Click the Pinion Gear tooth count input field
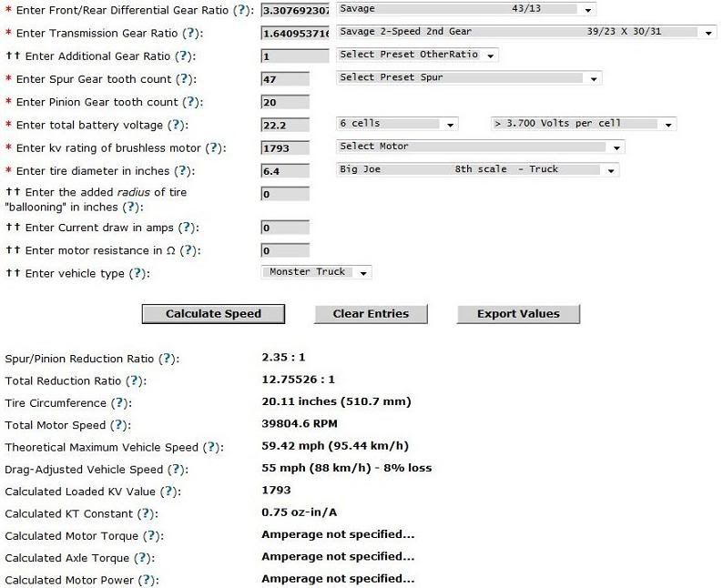723x588 pixels. click(285, 103)
